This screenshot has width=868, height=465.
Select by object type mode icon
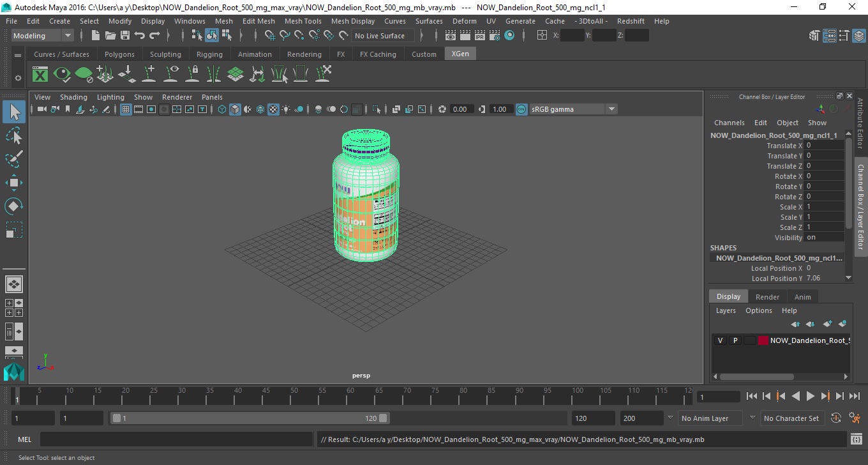tap(212, 36)
